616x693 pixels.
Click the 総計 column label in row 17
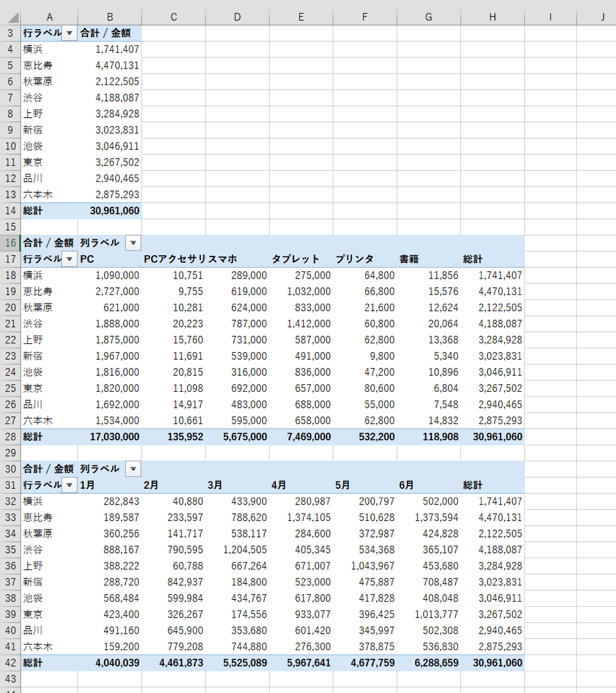tap(472, 259)
